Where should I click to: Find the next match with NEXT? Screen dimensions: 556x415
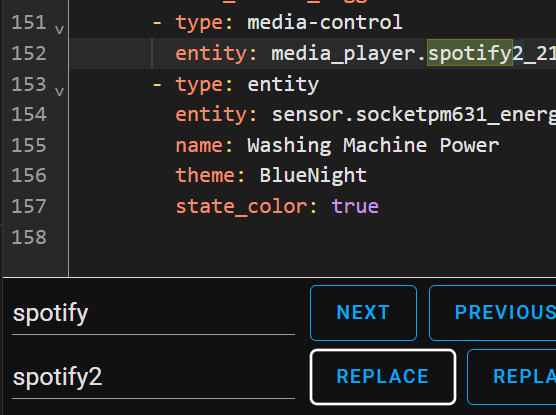[x=363, y=313]
